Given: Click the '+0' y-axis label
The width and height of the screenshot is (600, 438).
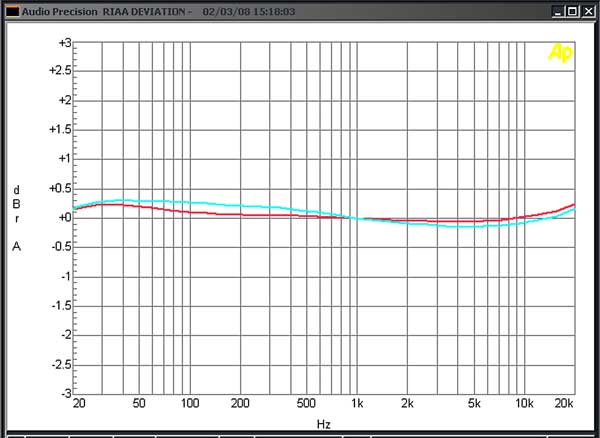Looking at the screenshot, I should (x=65, y=218).
